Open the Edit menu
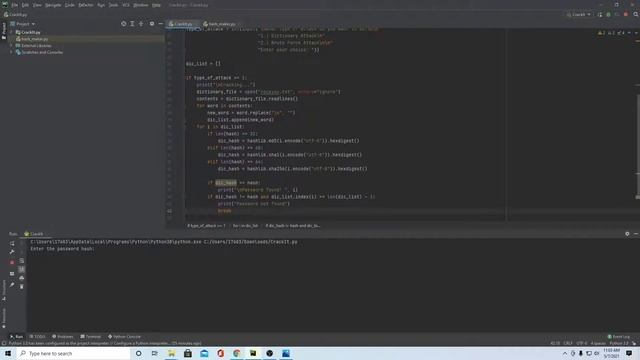The image size is (640, 360). pos(25,5)
